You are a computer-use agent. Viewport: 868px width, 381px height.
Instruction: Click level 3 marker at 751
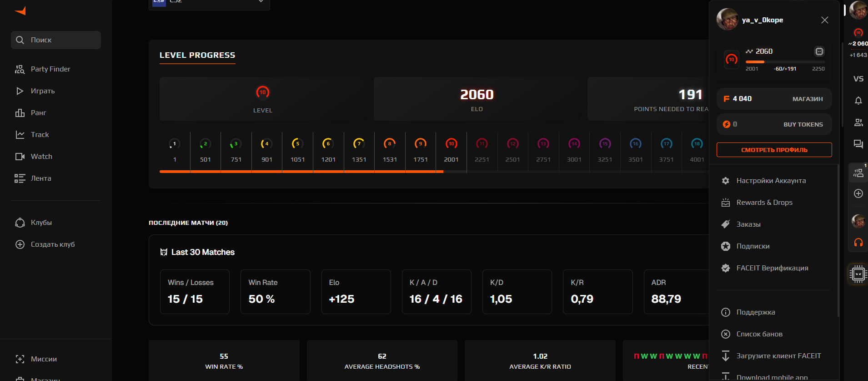tap(236, 144)
